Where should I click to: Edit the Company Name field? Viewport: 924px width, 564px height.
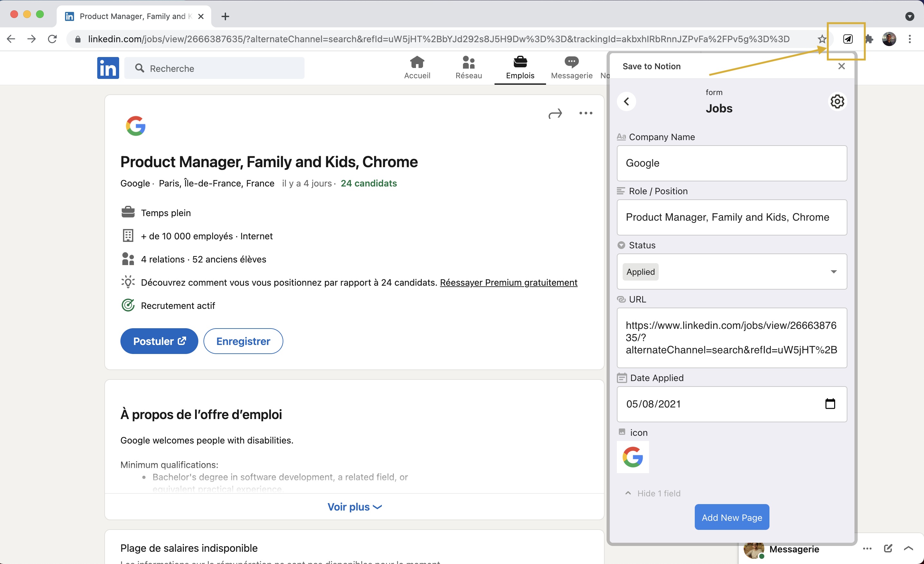[x=731, y=163]
